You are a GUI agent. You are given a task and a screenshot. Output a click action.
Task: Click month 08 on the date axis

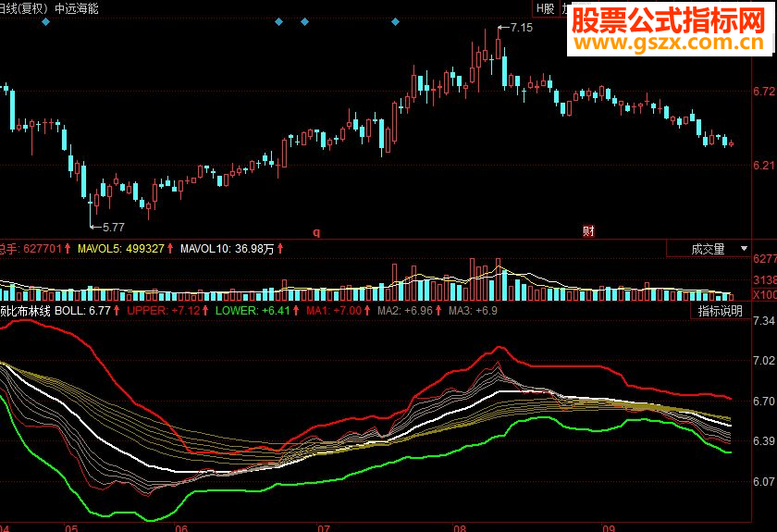pyautogui.click(x=460, y=527)
